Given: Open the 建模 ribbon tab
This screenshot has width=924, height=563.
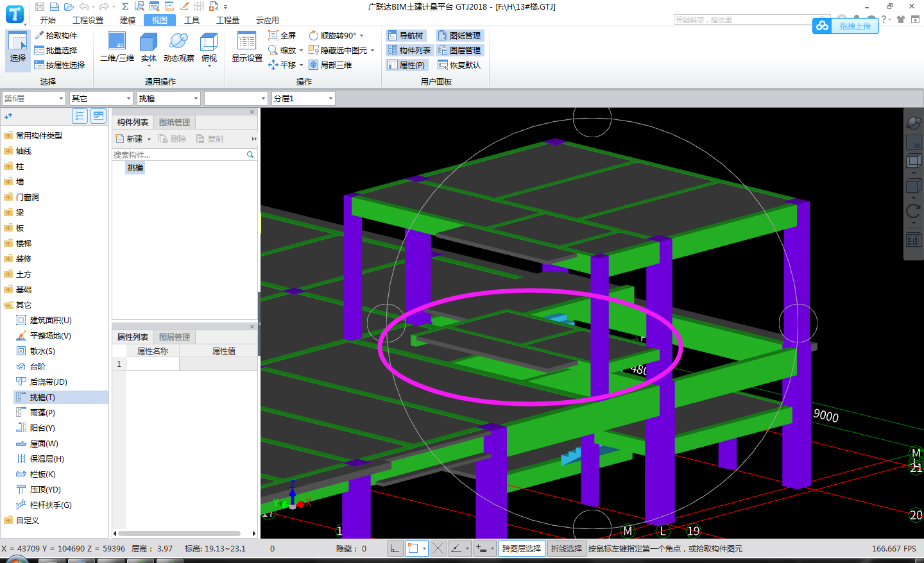Looking at the screenshot, I should pos(128,20).
